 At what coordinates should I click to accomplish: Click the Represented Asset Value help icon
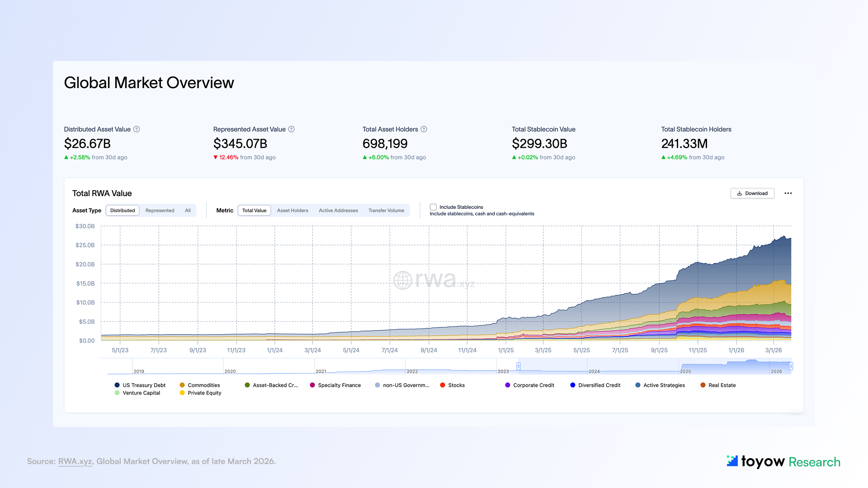[x=292, y=129]
